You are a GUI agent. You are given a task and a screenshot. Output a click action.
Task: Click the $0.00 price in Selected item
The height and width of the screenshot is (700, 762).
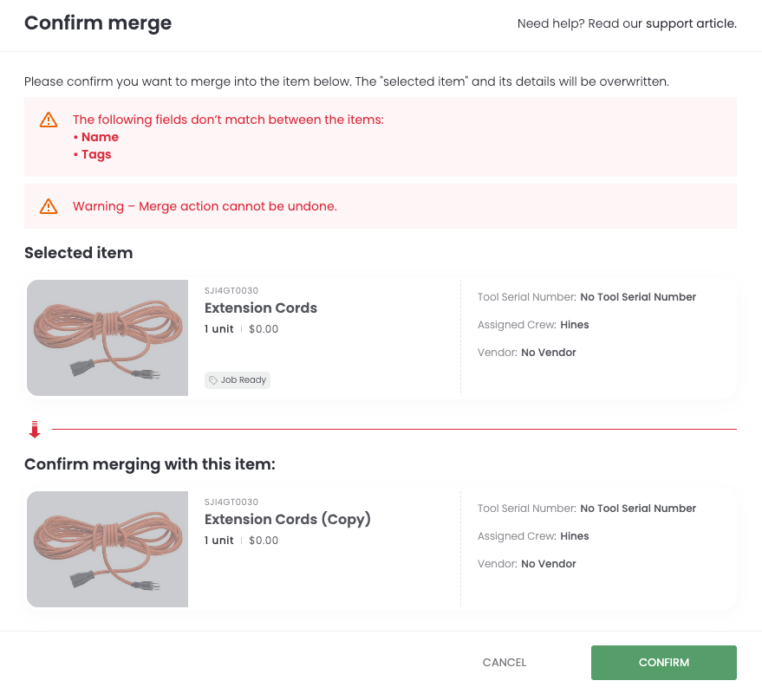coord(264,329)
